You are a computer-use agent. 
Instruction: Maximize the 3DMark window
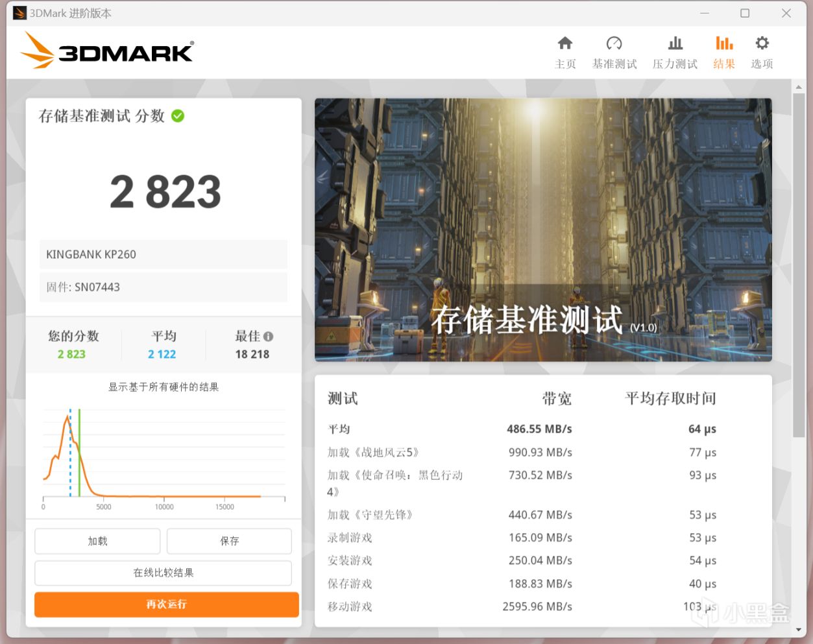point(745,13)
